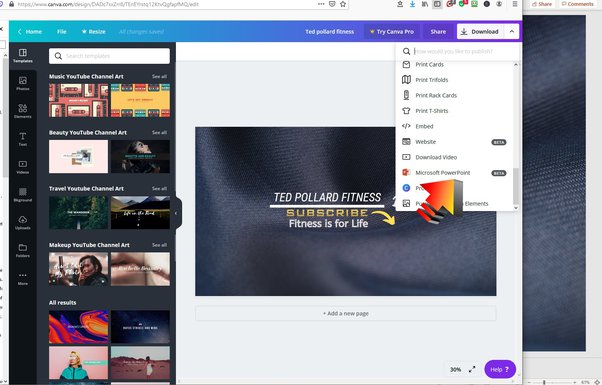Open the Photos sidebar tab
This screenshot has height=385, width=602.
(x=23, y=83)
